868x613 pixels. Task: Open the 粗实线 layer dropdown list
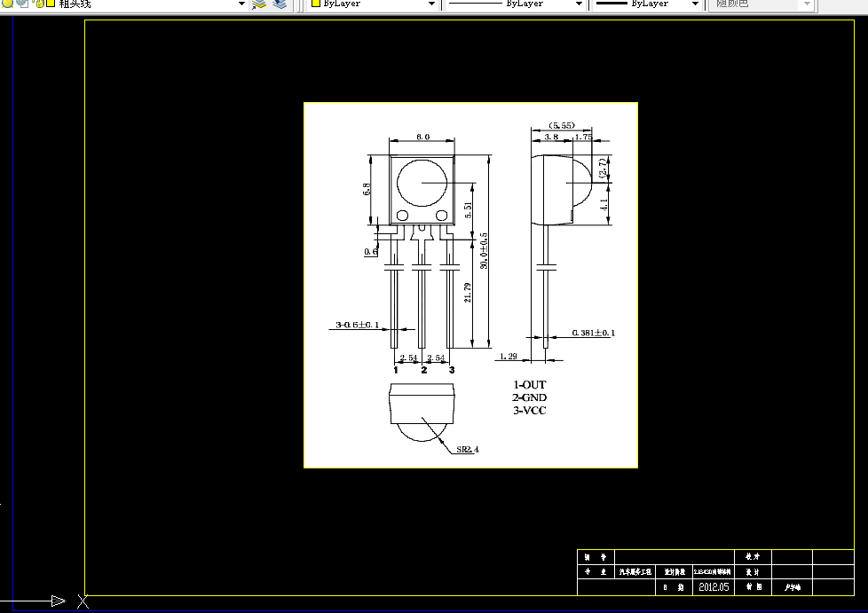(x=241, y=4)
